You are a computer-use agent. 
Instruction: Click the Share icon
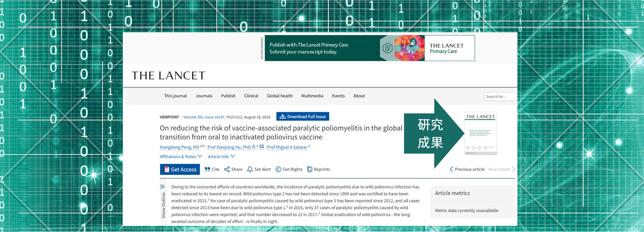[227, 169]
